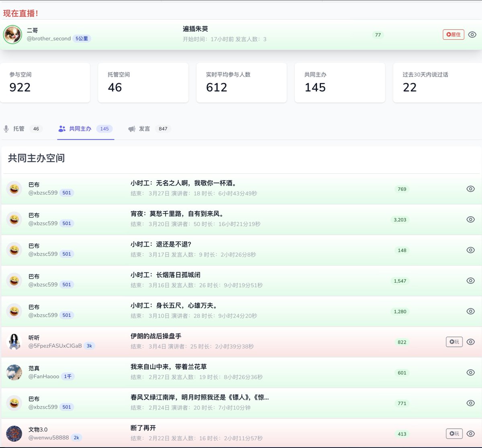Screen dimensions: 482x448
Task: Click the 769 listener count badge
Action: tap(402, 189)
